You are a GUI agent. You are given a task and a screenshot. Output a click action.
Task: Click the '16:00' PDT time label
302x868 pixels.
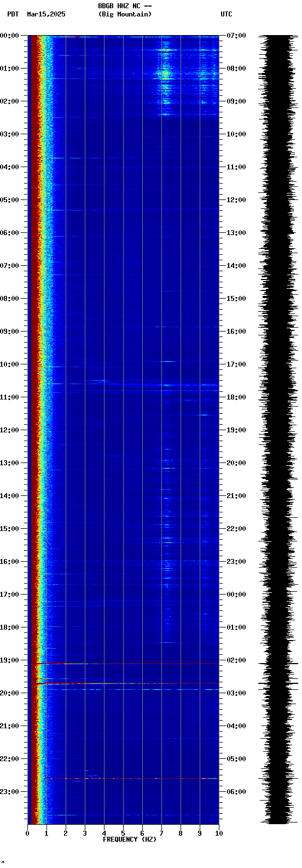[x=9, y=562]
